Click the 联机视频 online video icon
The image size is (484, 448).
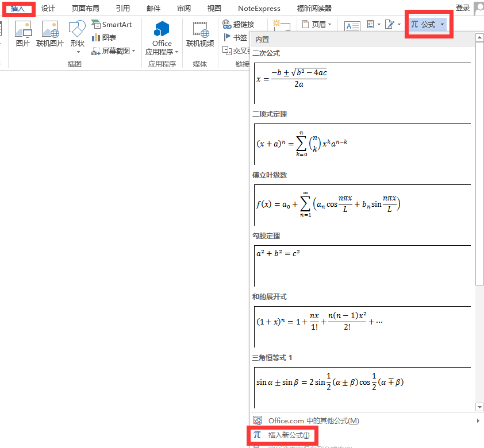pyautogui.click(x=200, y=34)
